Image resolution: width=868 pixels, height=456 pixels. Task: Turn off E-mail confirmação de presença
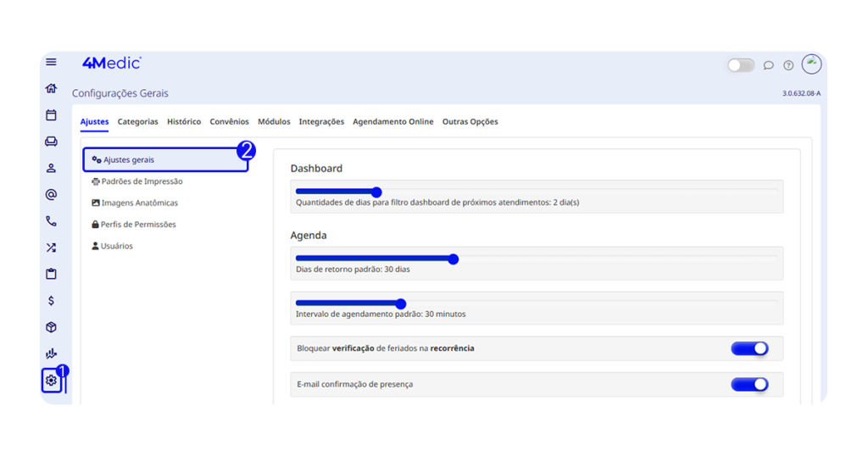tap(749, 385)
